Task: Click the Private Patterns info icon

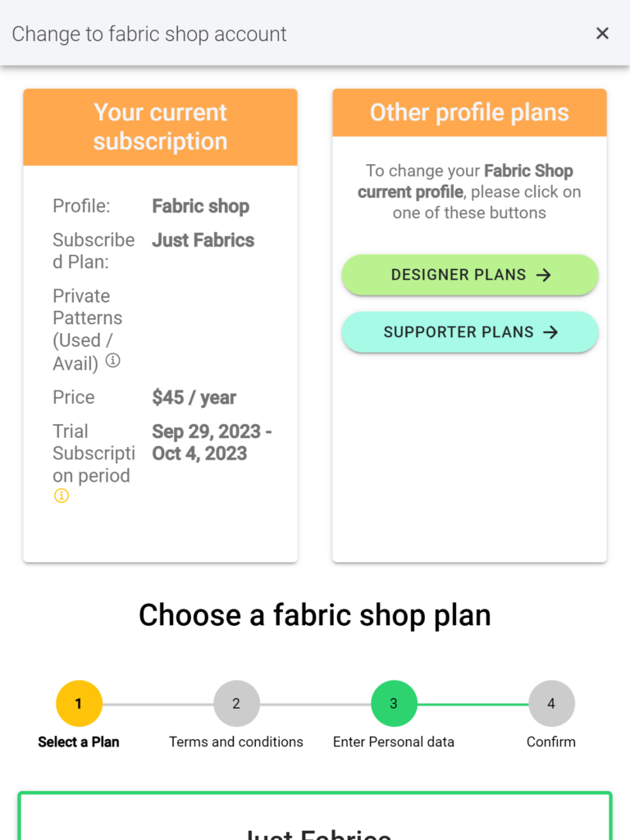Action: (x=112, y=361)
